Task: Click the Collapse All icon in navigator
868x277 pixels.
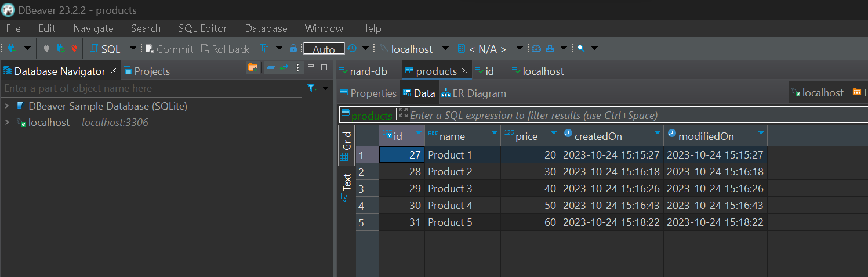Action: (271, 68)
